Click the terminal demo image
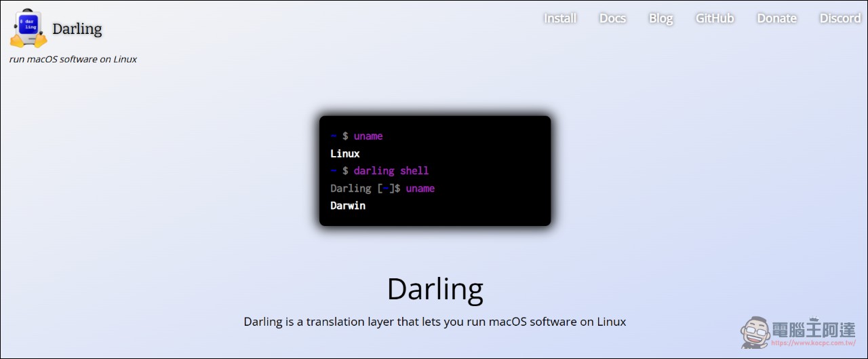This screenshot has height=359, width=868. (435, 170)
